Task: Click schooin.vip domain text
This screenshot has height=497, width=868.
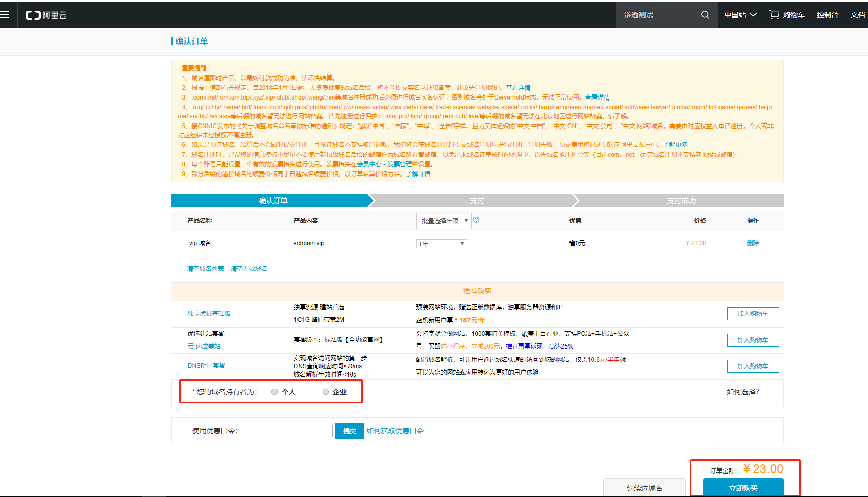Action: coord(309,243)
